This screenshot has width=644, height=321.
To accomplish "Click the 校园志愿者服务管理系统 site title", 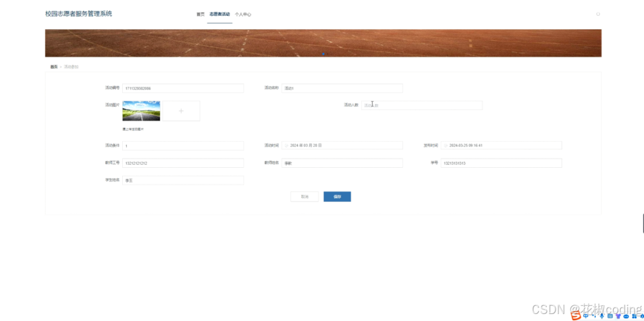I will coord(79,13).
